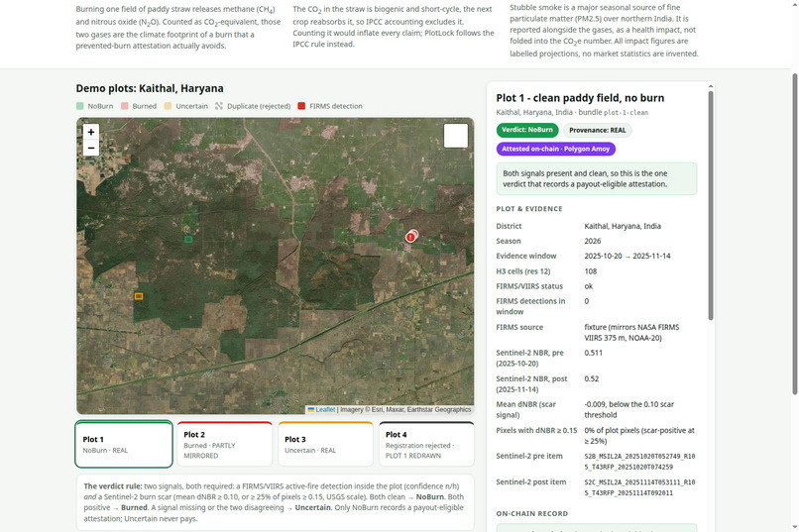Click the Provenance: REAL badge
This screenshot has width=799, height=532.
pos(597,131)
